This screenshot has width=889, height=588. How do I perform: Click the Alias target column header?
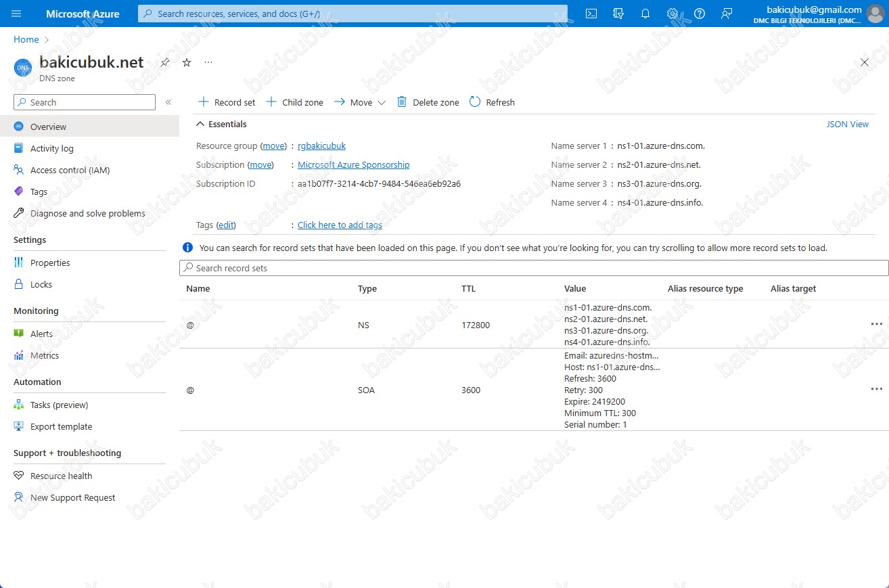[793, 288]
